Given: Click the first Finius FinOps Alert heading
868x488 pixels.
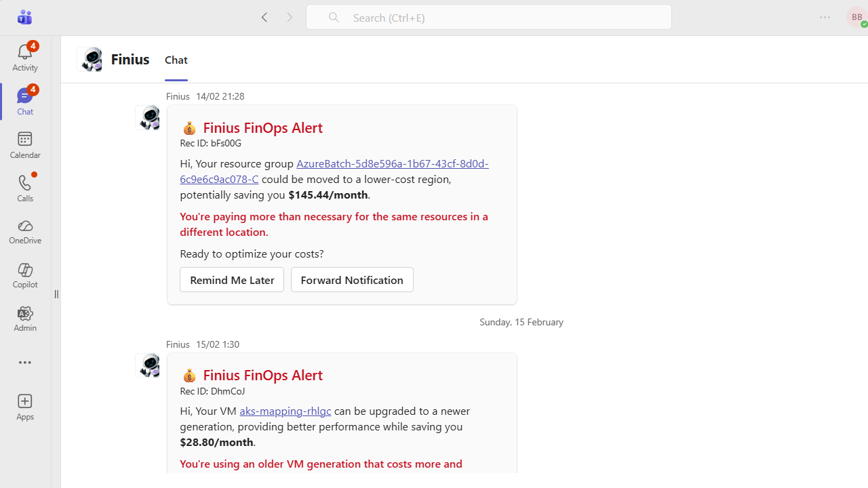Looking at the screenshot, I should [262, 127].
